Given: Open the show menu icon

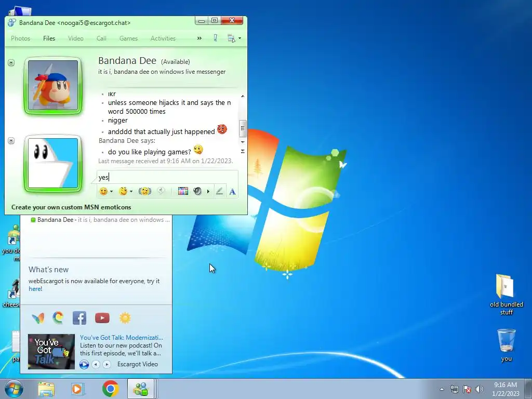Looking at the screenshot, I should pyautogui.click(x=231, y=38).
